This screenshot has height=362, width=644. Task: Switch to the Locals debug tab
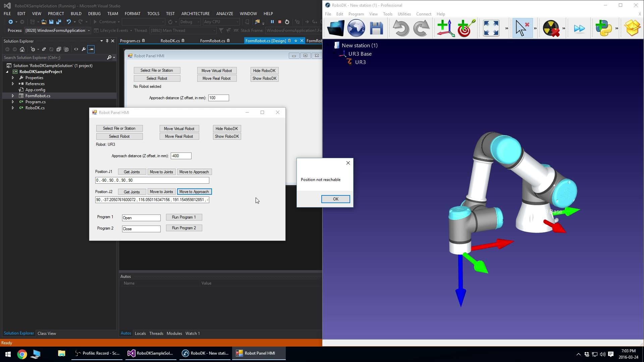[x=140, y=333]
